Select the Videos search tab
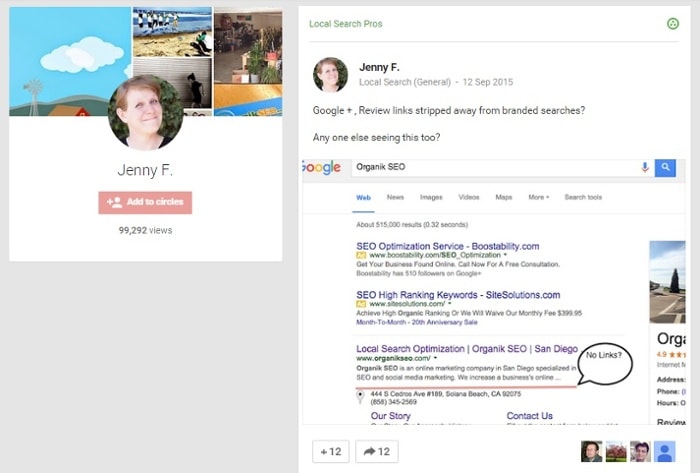Viewport: 700px width, 473px height. tap(469, 197)
